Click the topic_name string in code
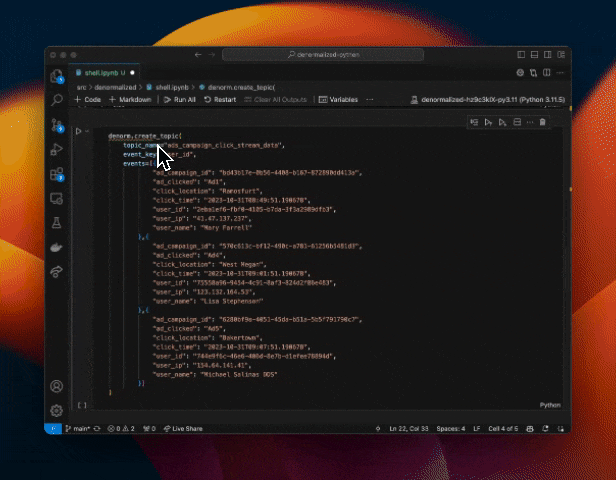The image size is (616, 480). (223, 145)
